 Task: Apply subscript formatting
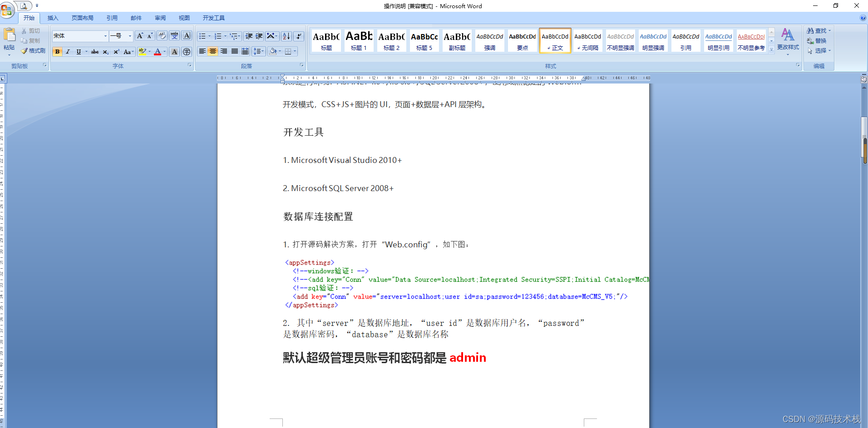[105, 52]
